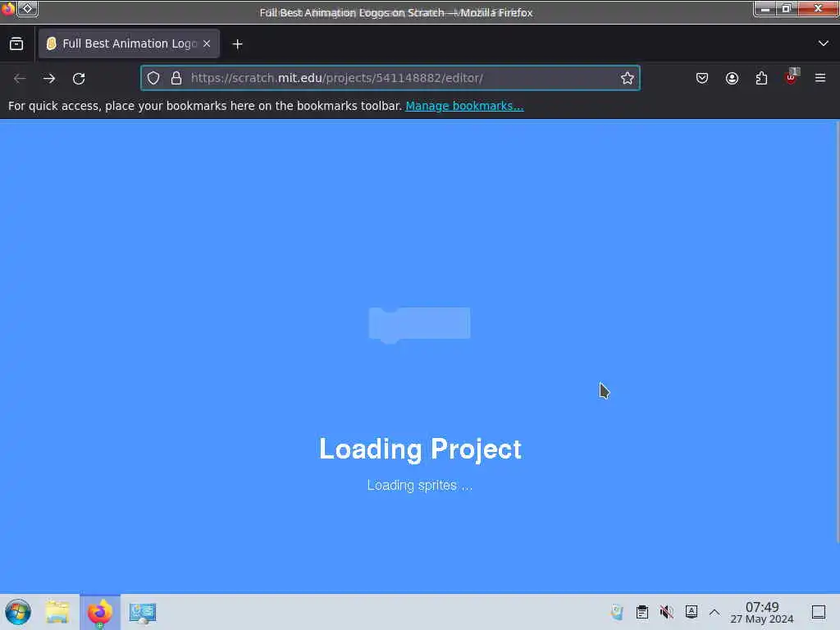Click the uBlock Origin extension icon
Viewport: 840px width, 630px height.
pyautogui.click(x=791, y=78)
